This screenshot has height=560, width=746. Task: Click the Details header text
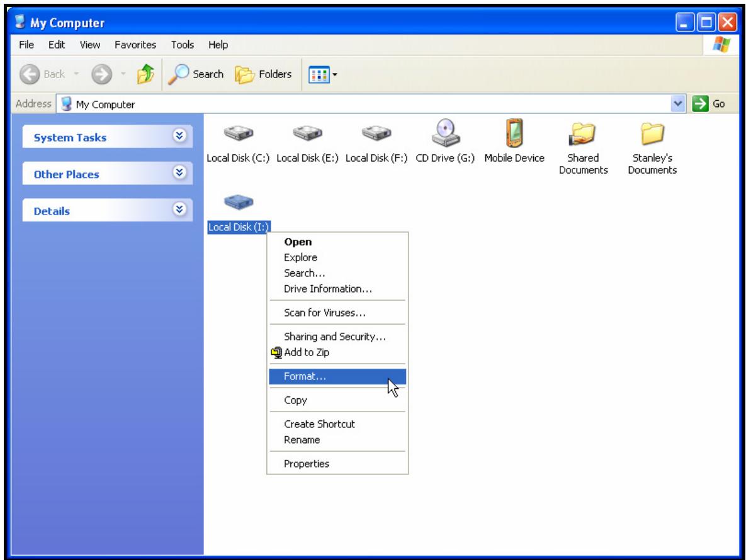pyautogui.click(x=52, y=211)
